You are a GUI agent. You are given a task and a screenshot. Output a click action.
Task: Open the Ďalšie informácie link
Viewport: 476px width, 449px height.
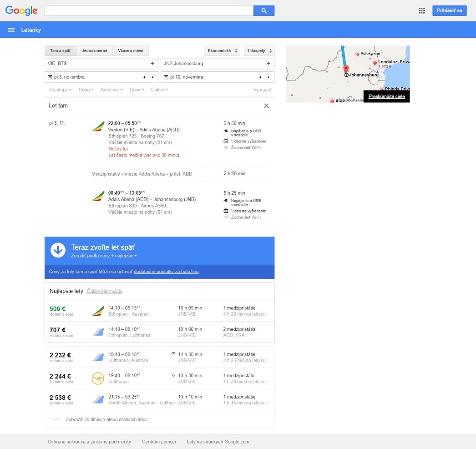tap(105, 291)
